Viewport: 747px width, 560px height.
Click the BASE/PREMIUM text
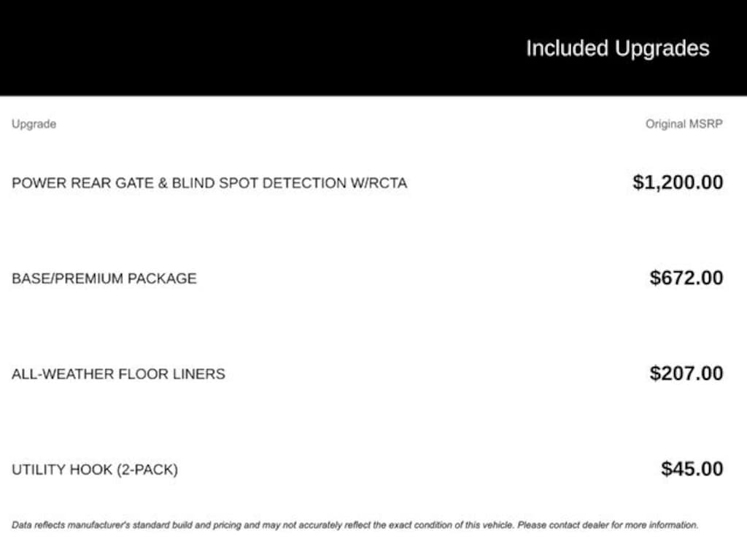67,279
